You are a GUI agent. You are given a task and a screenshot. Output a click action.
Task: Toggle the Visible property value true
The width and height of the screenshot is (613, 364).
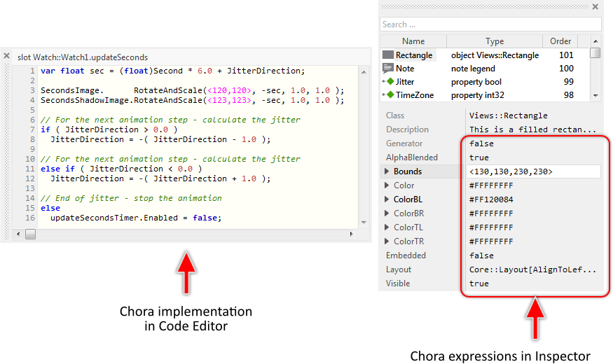pyautogui.click(x=479, y=283)
